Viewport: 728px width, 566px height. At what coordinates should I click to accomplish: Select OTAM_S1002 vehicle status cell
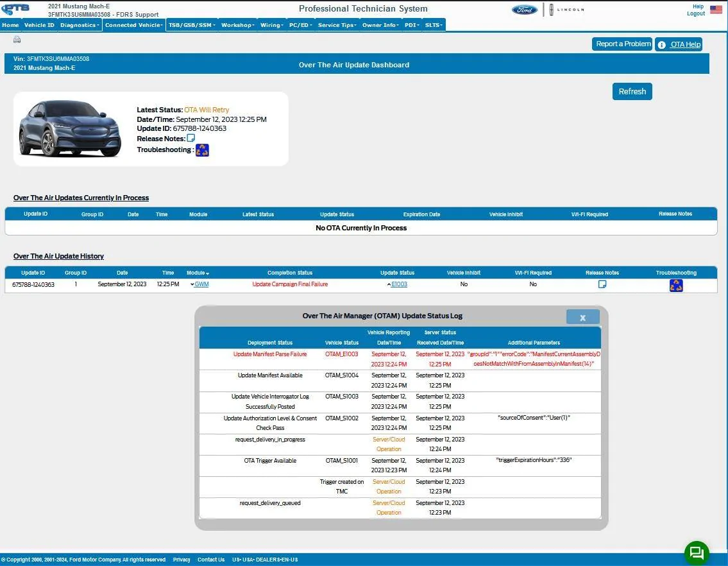pos(342,418)
